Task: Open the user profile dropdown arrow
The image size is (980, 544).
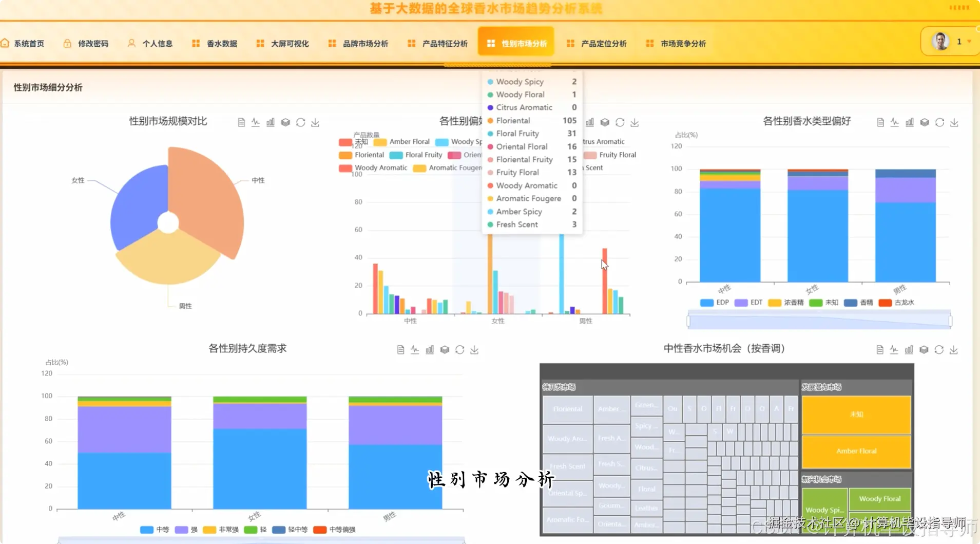Action: 968,41
